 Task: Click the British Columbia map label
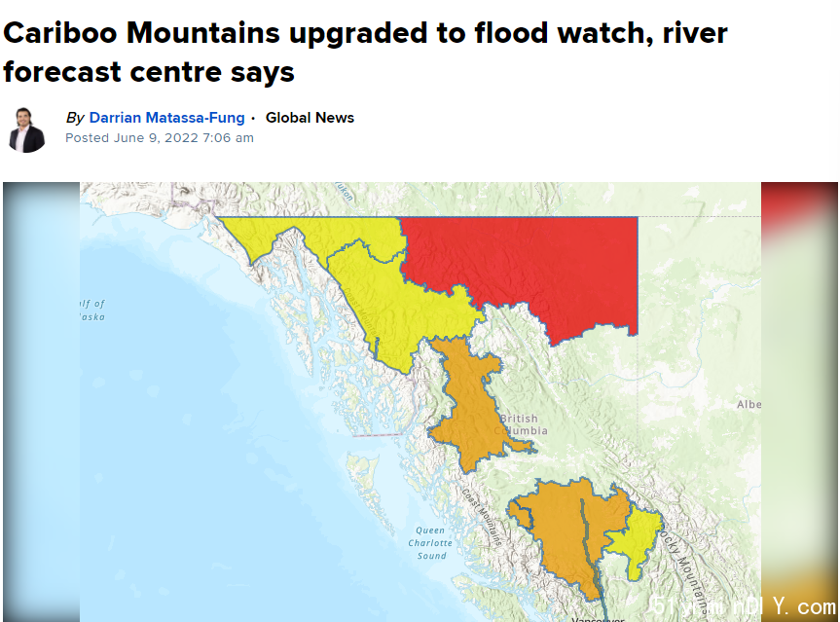tap(521, 424)
